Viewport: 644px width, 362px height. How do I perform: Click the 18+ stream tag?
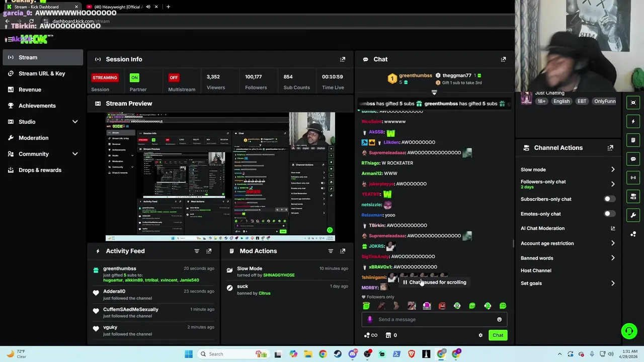click(541, 101)
